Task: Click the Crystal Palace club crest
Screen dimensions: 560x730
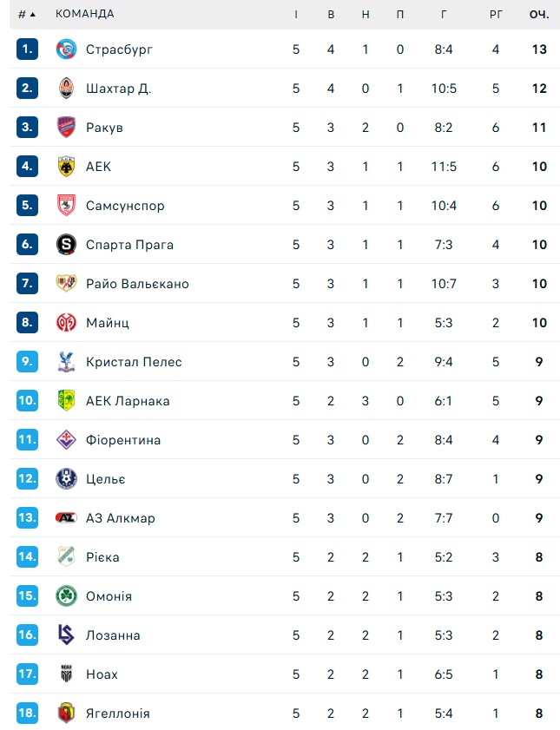Action: (66, 362)
